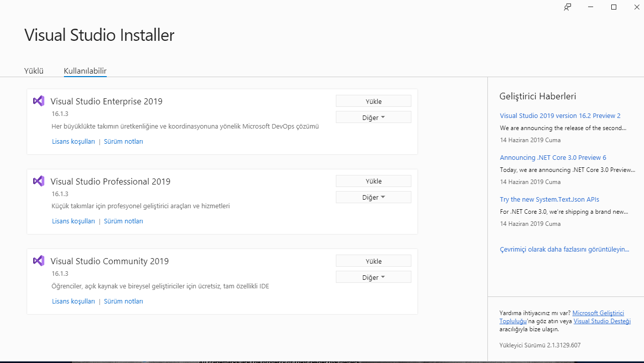Click the Visual Studio Enterprise 2019 logo icon
The height and width of the screenshot is (363, 644).
39,101
